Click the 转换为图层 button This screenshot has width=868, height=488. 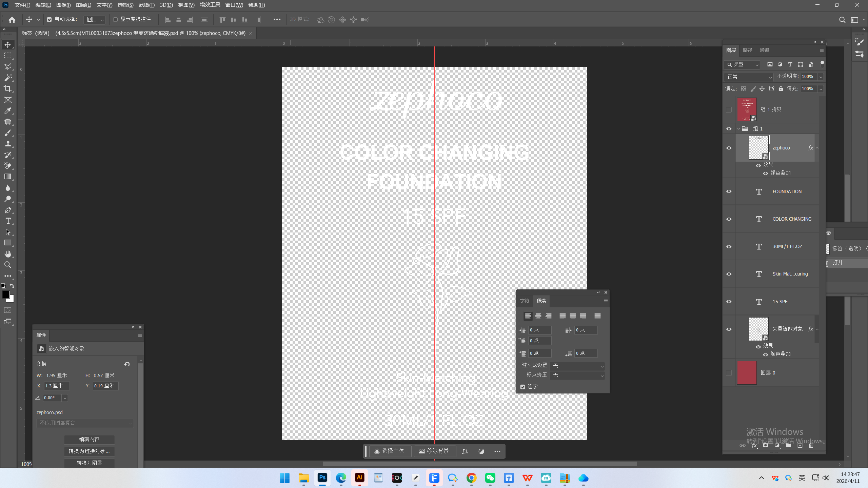click(89, 463)
